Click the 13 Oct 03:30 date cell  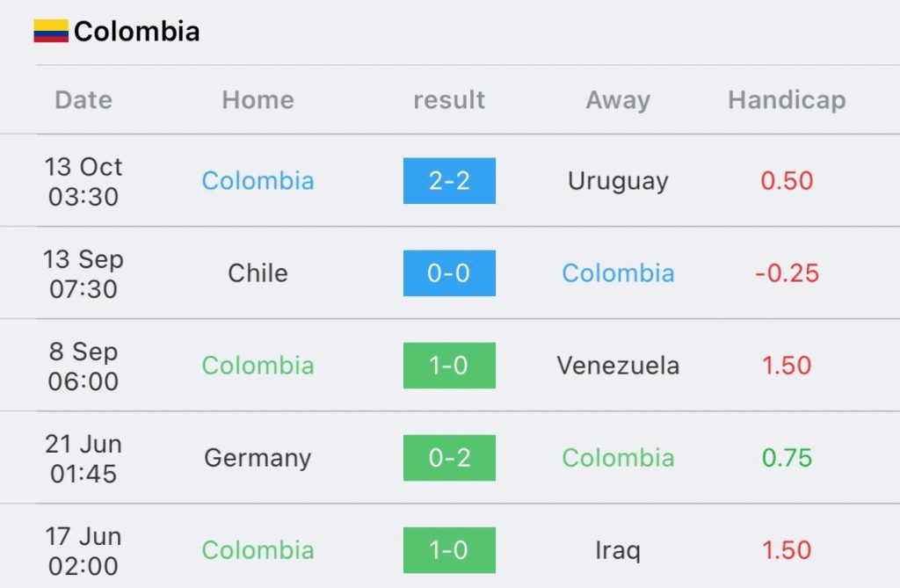point(83,181)
